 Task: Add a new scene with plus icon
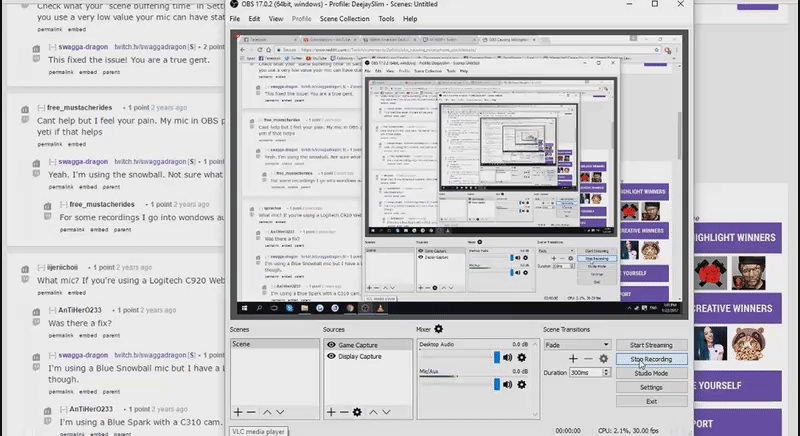tap(238, 412)
